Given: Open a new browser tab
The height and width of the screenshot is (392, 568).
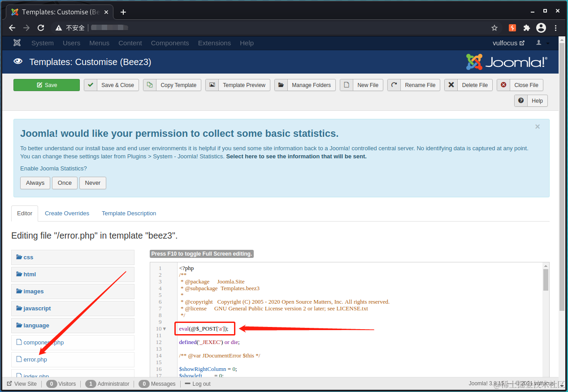Looking at the screenshot, I should tap(123, 12).
